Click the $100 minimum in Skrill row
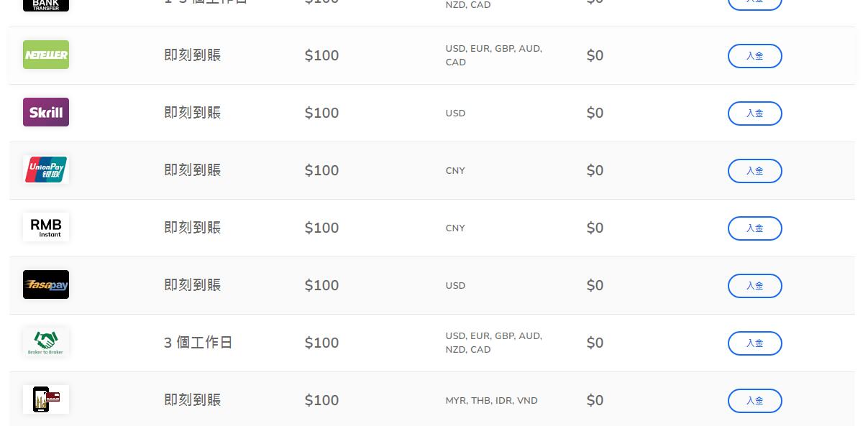The width and height of the screenshot is (868, 426). point(321,113)
